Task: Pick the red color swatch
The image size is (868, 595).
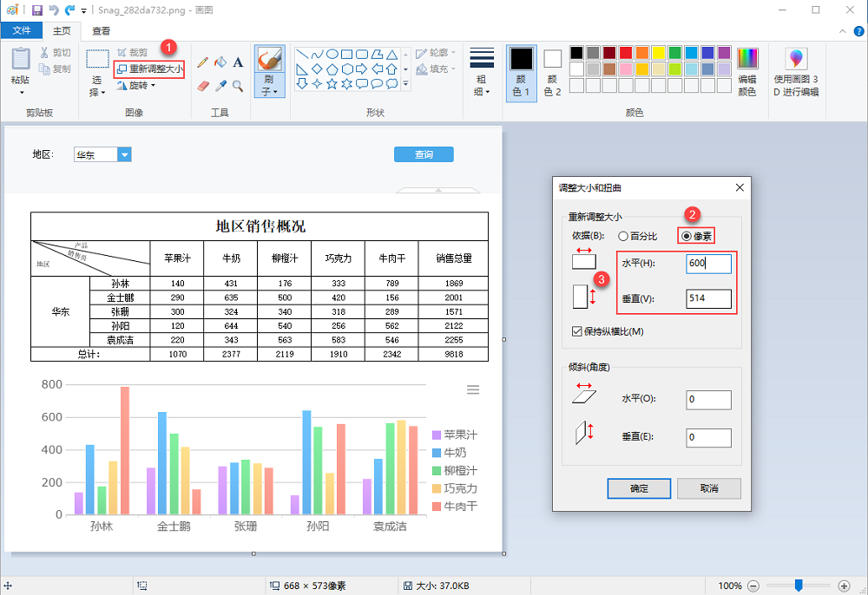Action: click(x=626, y=53)
